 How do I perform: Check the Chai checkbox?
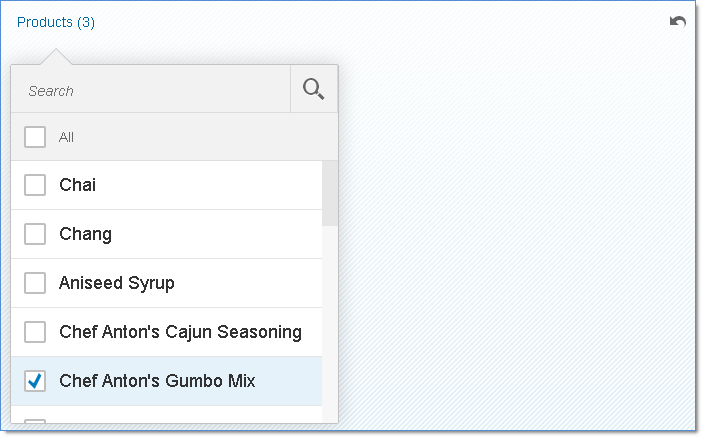click(35, 185)
